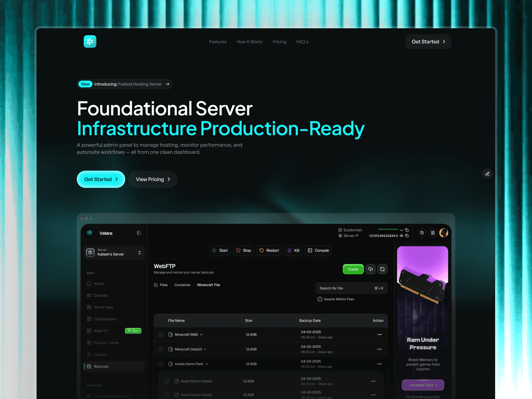Click the Server IP globe icon
The height and width of the screenshot is (399, 532).
click(340, 236)
